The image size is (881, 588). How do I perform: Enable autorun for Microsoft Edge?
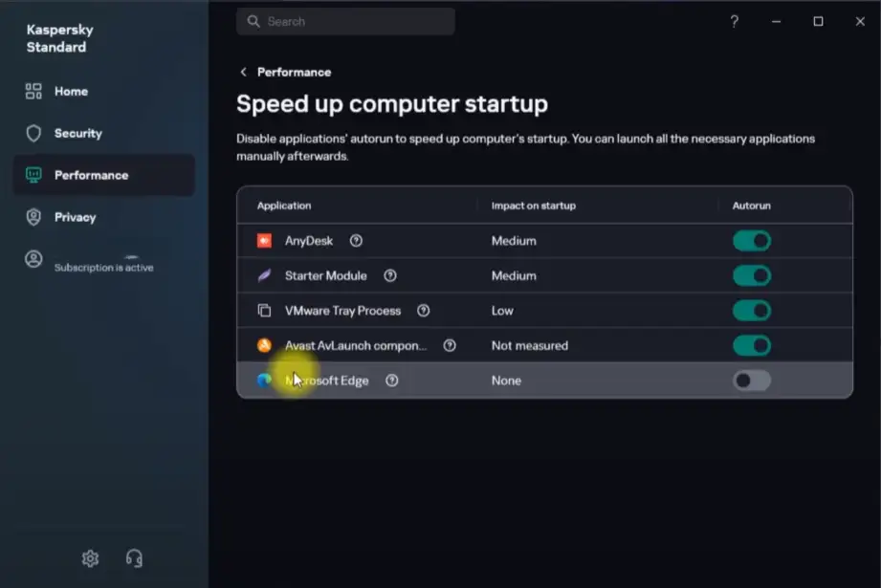click(x=751, y=381)
